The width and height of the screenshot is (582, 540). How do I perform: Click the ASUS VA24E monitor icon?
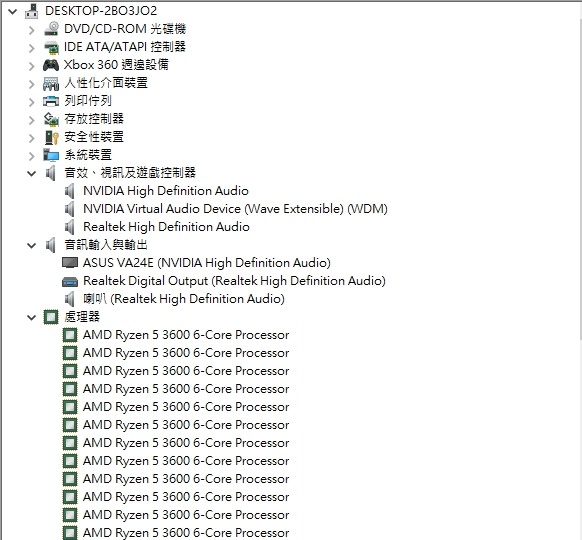[70, 263]
